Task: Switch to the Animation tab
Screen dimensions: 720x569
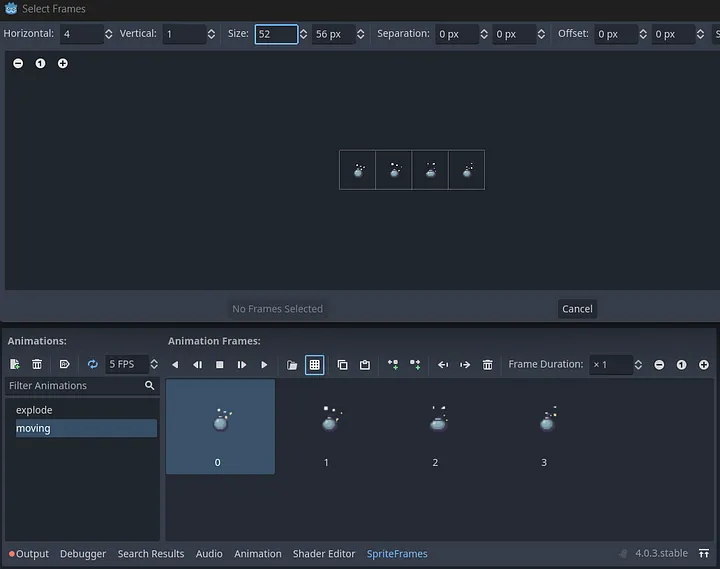Action: pos(258,554)
